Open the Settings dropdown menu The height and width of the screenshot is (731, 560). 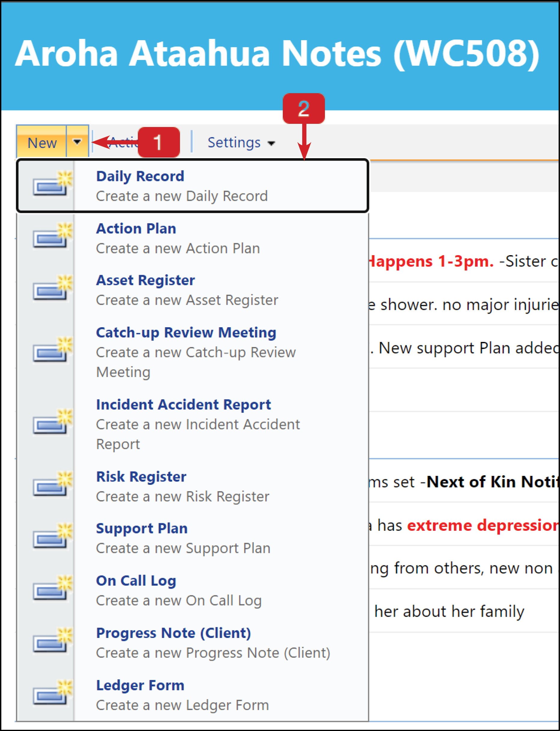tap(241, 143)
